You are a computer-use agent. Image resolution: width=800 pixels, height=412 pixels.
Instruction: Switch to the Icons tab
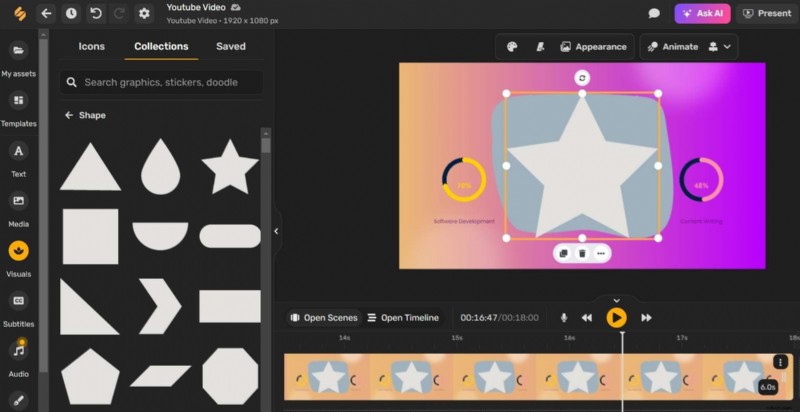click(x=91, y=46)
